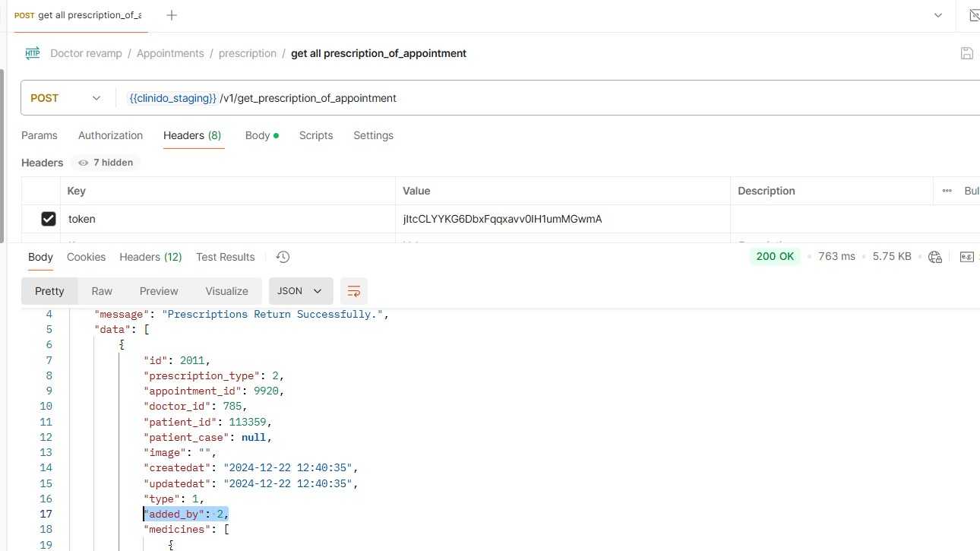Click the request URL input field
980x551 pixels.
[x=532, y=98]
